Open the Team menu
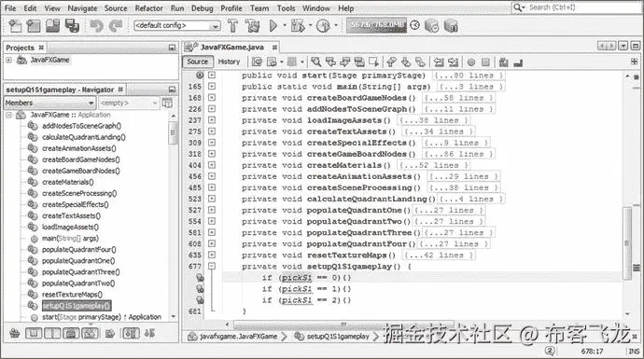The image size is (644, 359). (259, 8)
